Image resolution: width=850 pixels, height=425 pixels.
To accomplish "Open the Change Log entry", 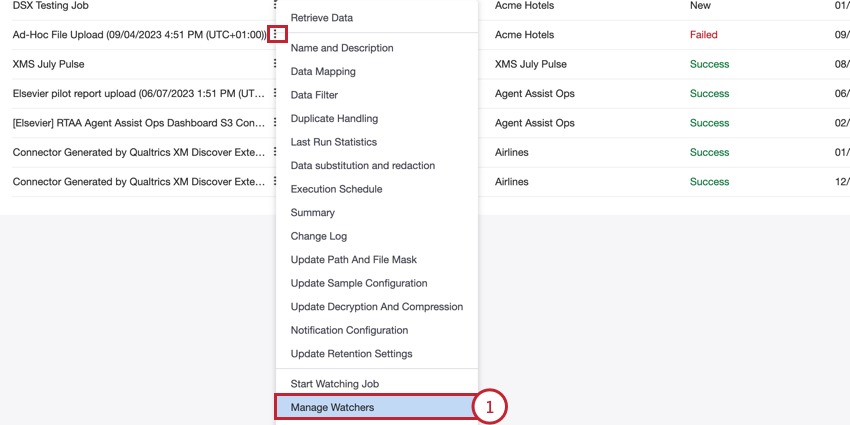I will pos(318,236).
